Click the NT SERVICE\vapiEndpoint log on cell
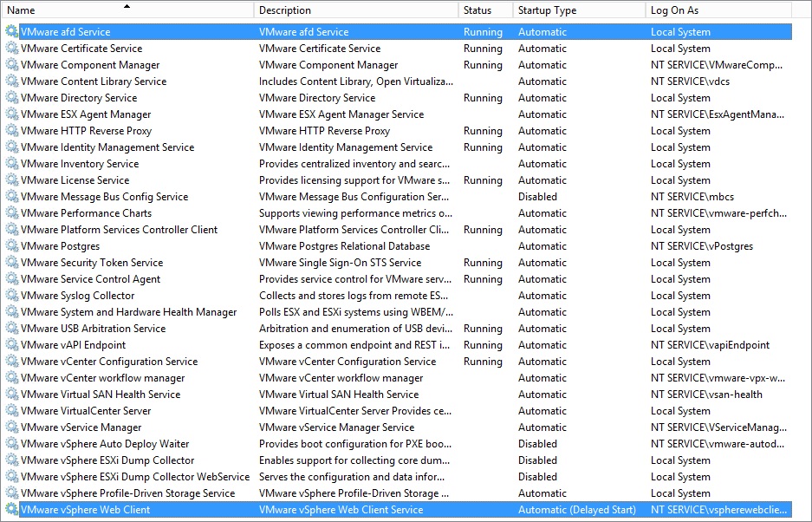The height and width of the screenshot is (522, 812). (710, 345)
